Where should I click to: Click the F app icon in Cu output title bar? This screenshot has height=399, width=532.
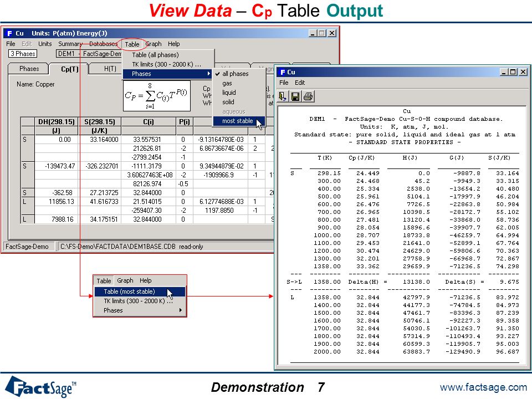click(283, 72)
